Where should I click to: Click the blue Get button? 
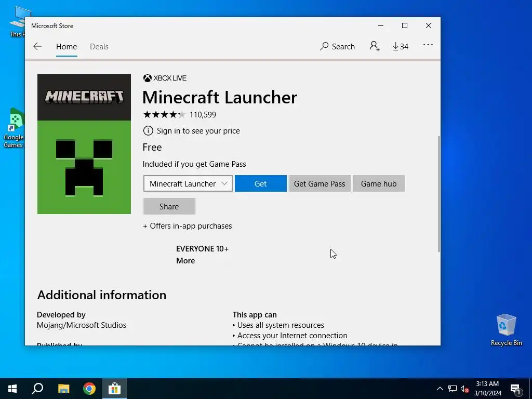261,183
